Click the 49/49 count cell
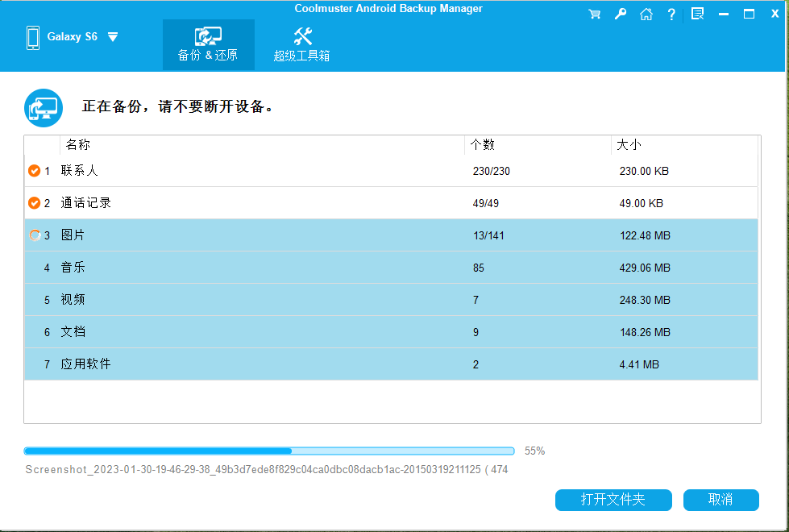 (x=486, y=203)
